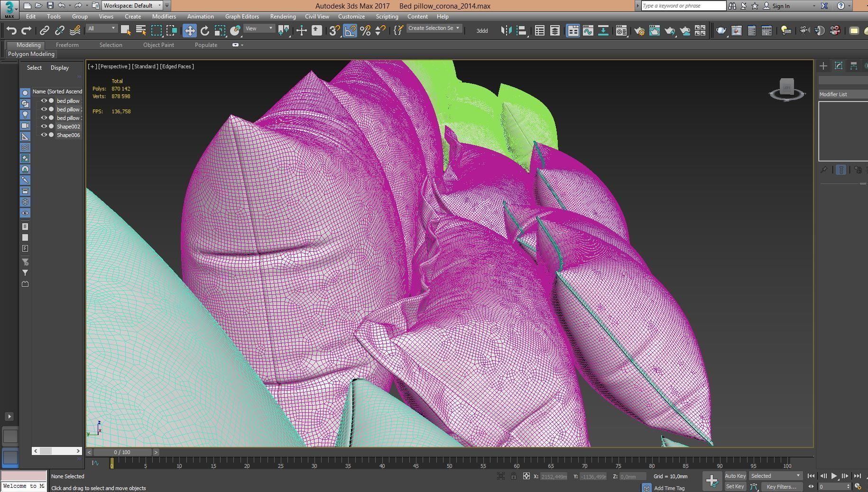Open the Create command panel tab
This screenshot has width=868, height=492.
[x=823, y=66]
